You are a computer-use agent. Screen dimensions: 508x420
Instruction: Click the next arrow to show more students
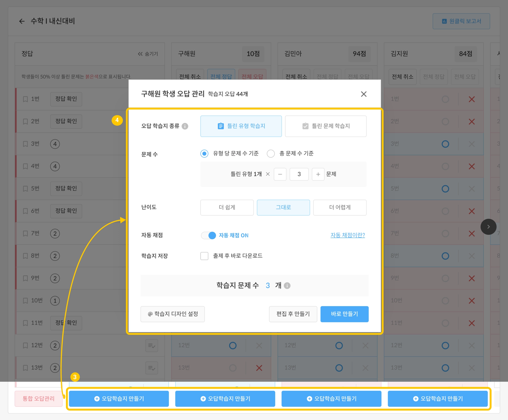[488, 227]
